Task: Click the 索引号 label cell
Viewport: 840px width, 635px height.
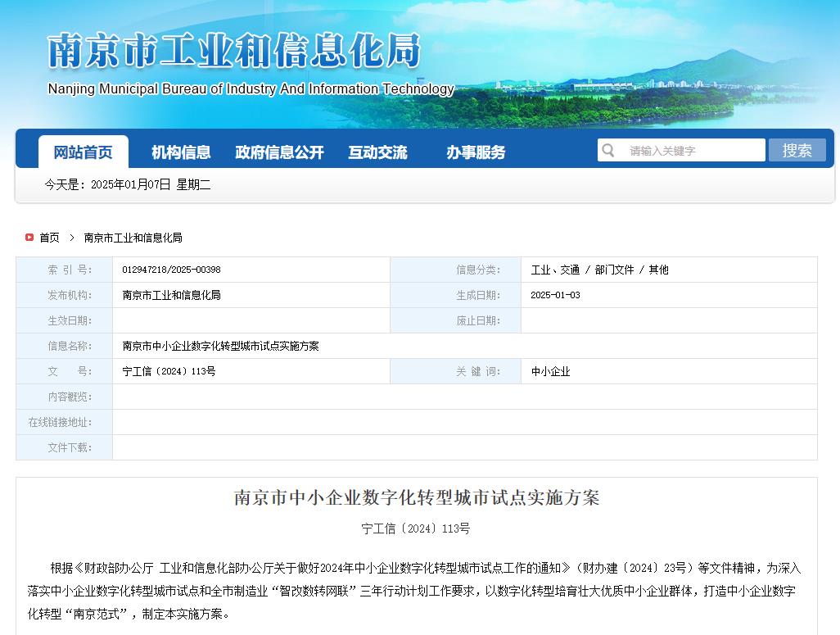Action: [65, 270]
